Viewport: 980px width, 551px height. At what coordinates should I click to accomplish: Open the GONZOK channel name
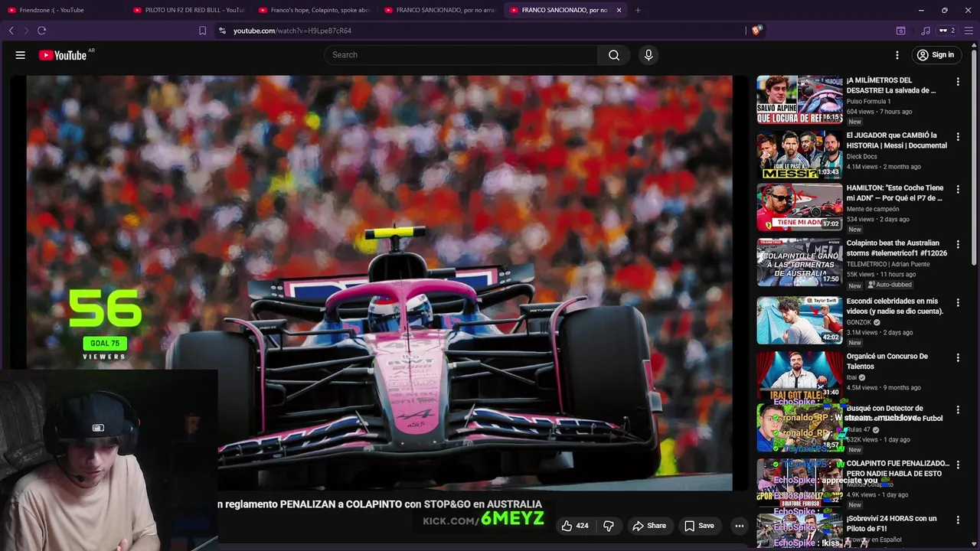859,322
